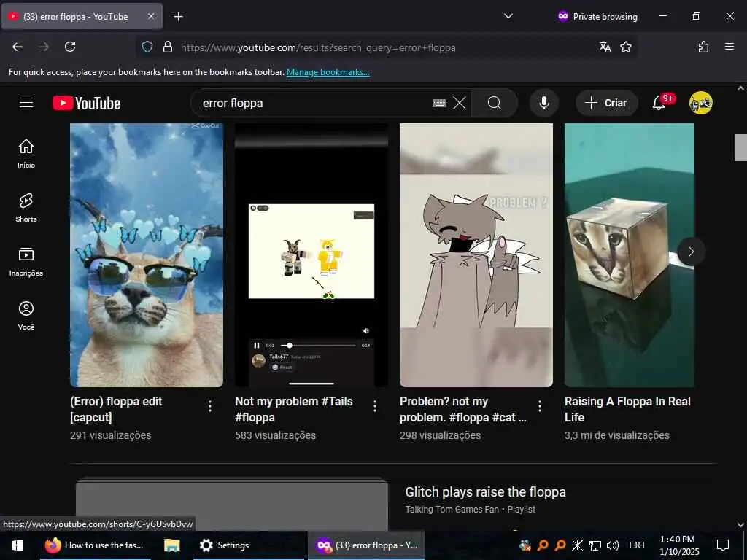Open a new tab with the plus
Screen dimensions: 747x560
178,17
